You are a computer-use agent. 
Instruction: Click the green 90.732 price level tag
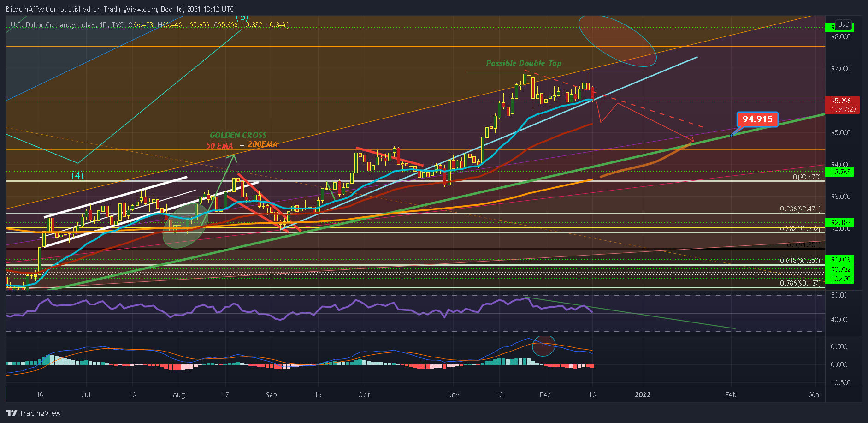840,269
